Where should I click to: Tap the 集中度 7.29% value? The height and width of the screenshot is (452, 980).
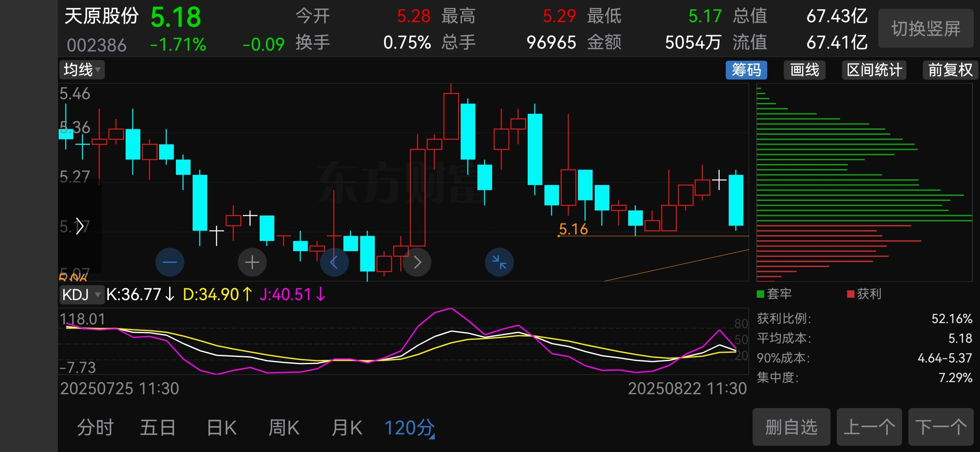[x=955, y=378]
